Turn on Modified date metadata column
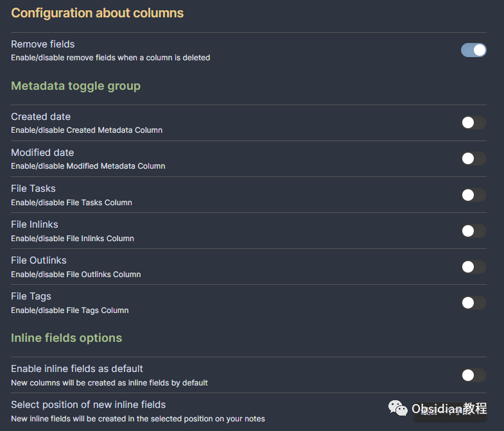This screenshot has height=431, width=504. [473, 158]
